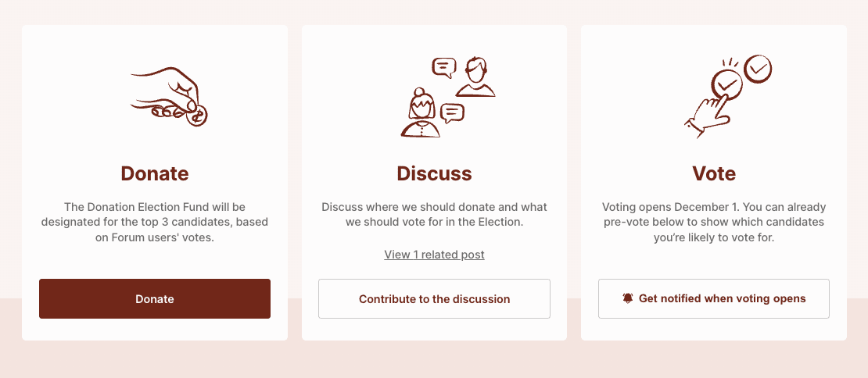Click the Discuss where we should donate text
The image size is (868, 378).
click(434, 215)
